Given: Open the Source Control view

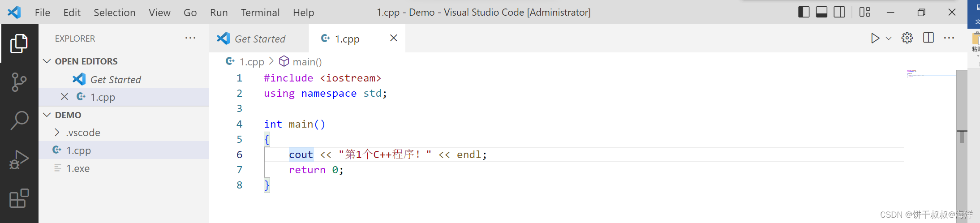Looking at the screenshot, I should pos(19,82).
